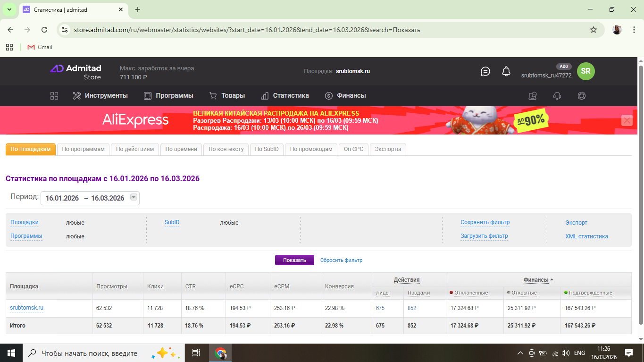Click the Admitad Store logo
Image resolution: width=644 pixels, height=362 pixels.
75,72
